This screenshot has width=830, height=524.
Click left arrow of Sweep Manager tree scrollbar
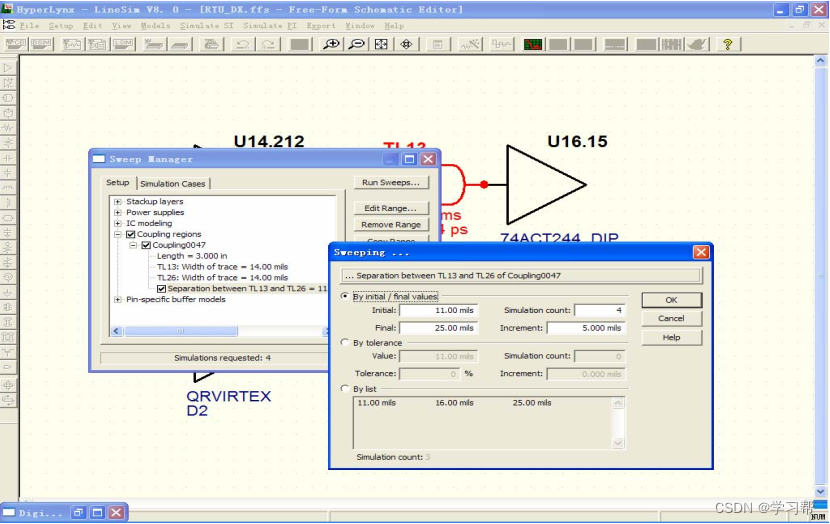[116, 331]
